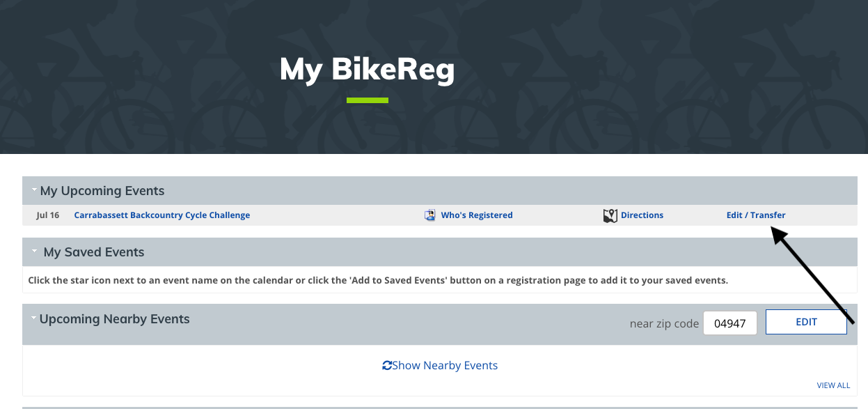Open the Carrabassett Backcountry Cycle Challenge event

click(162, 215)
